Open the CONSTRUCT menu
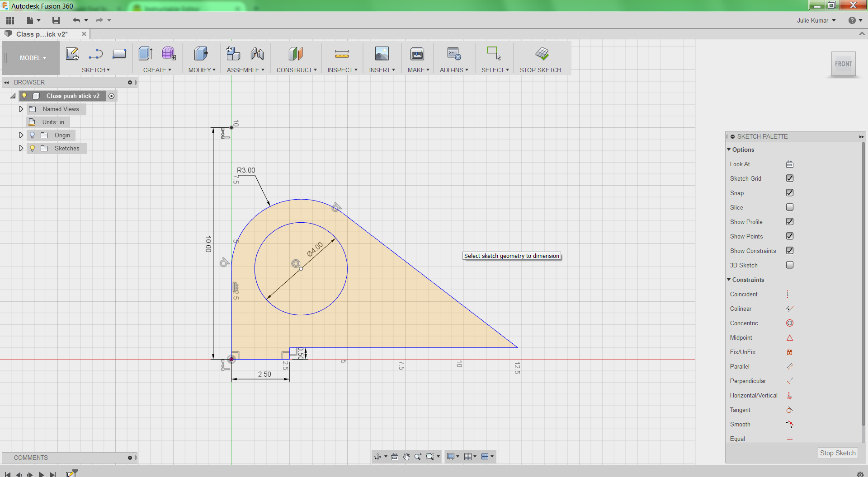Screen dimensions: 868x477 (x=297, y=70)
